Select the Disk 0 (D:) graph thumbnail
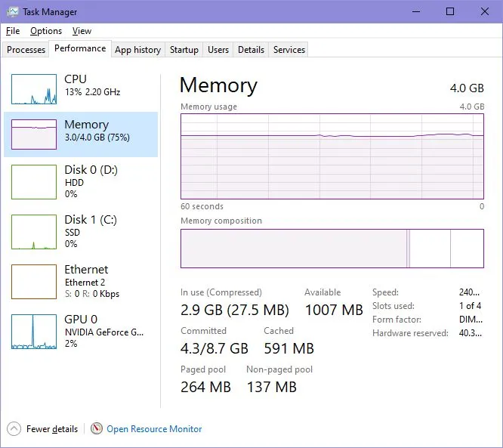The height and width of the screenshot is (448, 503). pyautogui.click(x=34, y=182)
